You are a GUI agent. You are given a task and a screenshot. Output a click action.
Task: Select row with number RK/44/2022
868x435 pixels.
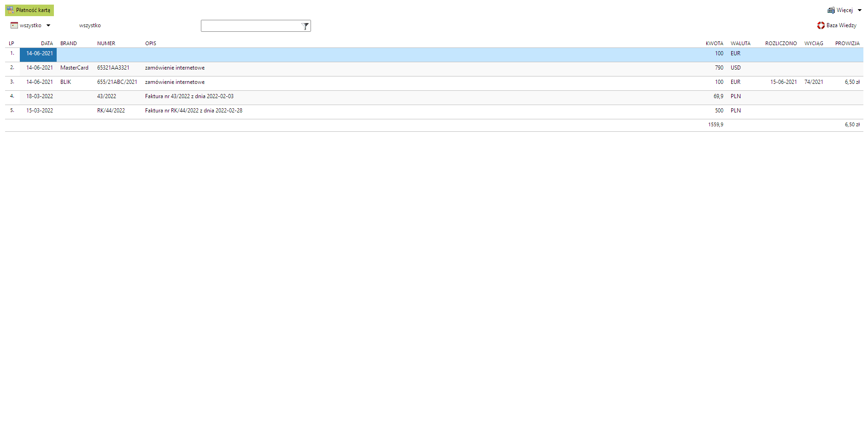[x=111, y=111]
